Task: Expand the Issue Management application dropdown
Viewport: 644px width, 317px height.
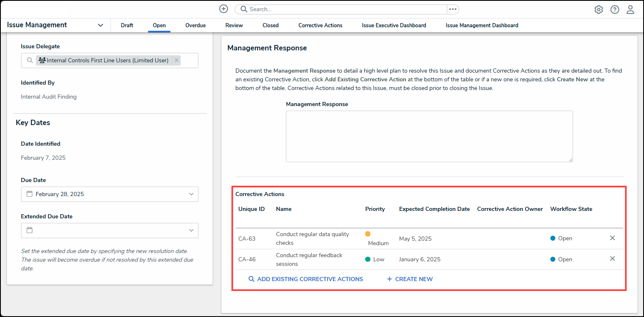Action: coord(100,25)
